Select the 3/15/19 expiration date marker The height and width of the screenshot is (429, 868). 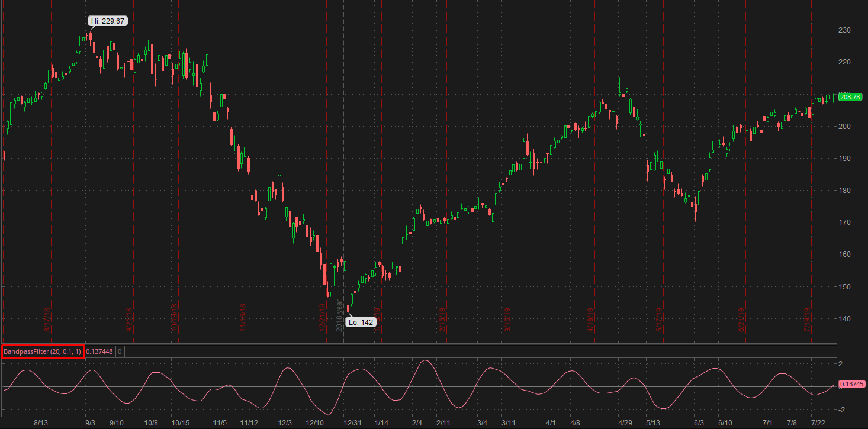coord(508,320)
